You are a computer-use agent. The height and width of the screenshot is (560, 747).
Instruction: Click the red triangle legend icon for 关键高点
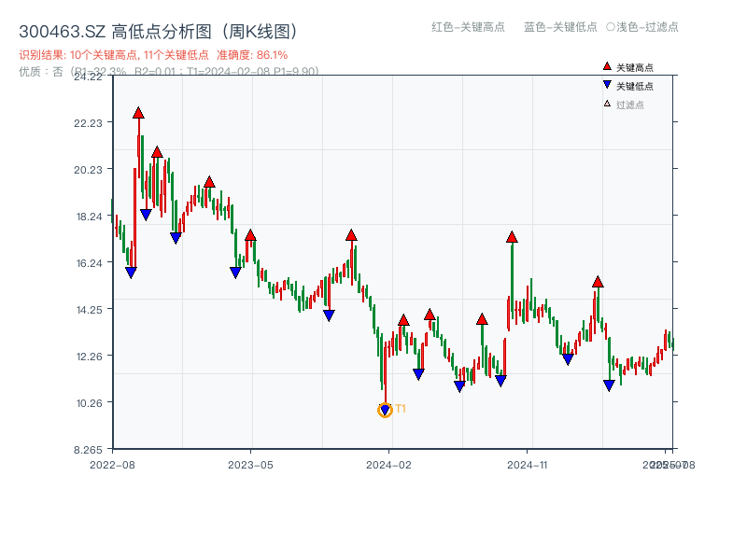coord(607,67)
